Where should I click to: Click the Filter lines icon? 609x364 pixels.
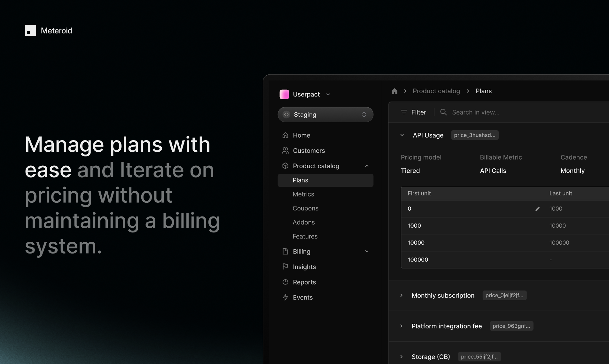[x=403, y=112]
